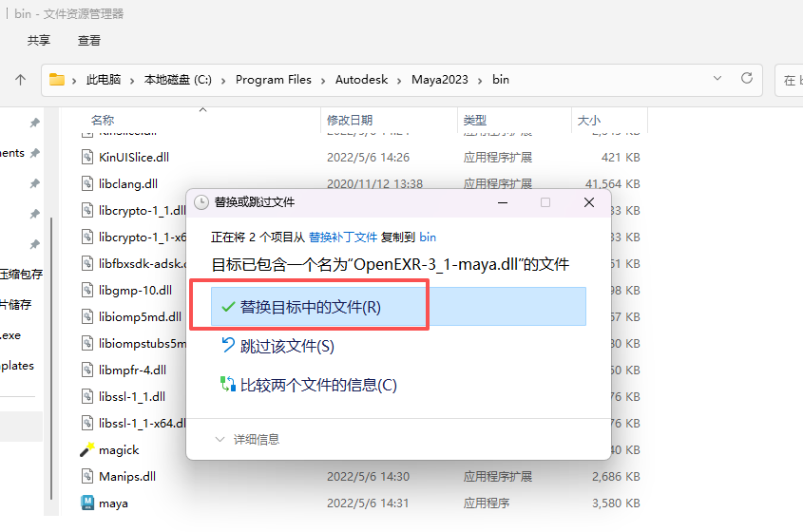
Task: Close the 替换或跳过文件 dialog
Action: [589, 202]
